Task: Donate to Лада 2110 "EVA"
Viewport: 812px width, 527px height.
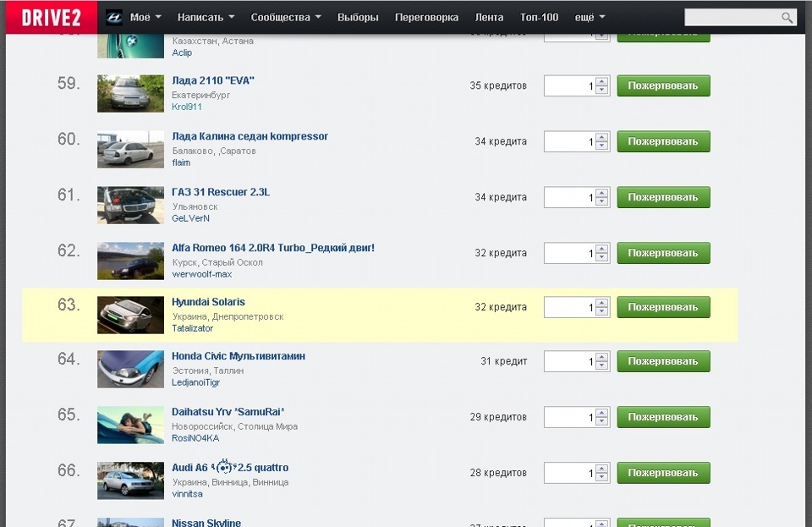Action: point(663,86)
